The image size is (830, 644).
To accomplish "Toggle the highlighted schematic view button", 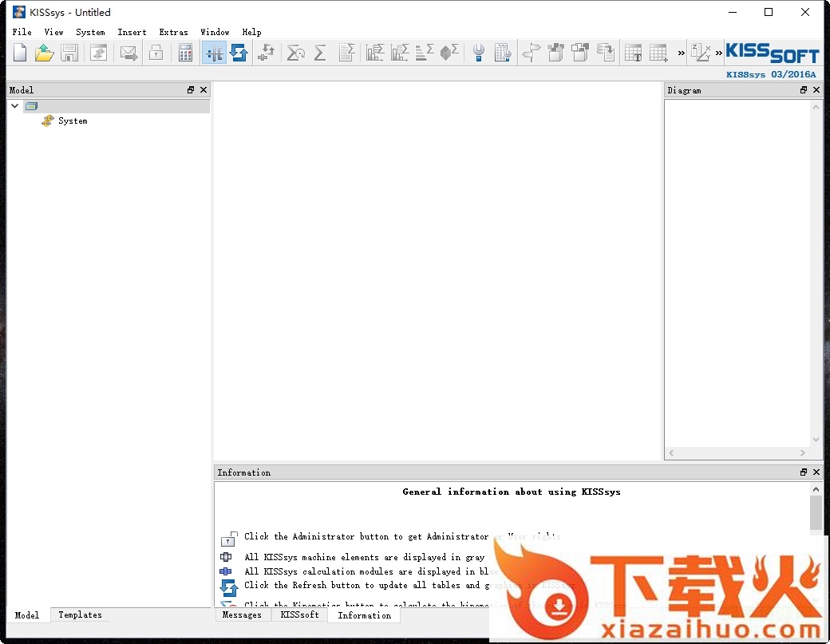I will [x=214, y=53].
